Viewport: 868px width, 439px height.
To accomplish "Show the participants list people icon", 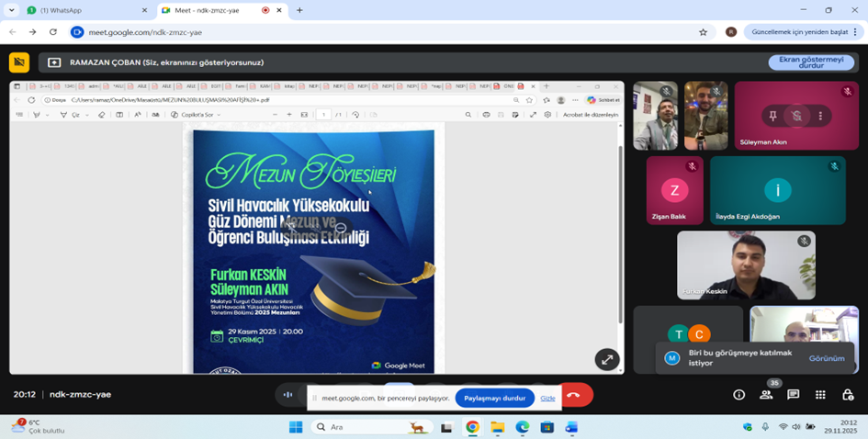I will [766, 395].
